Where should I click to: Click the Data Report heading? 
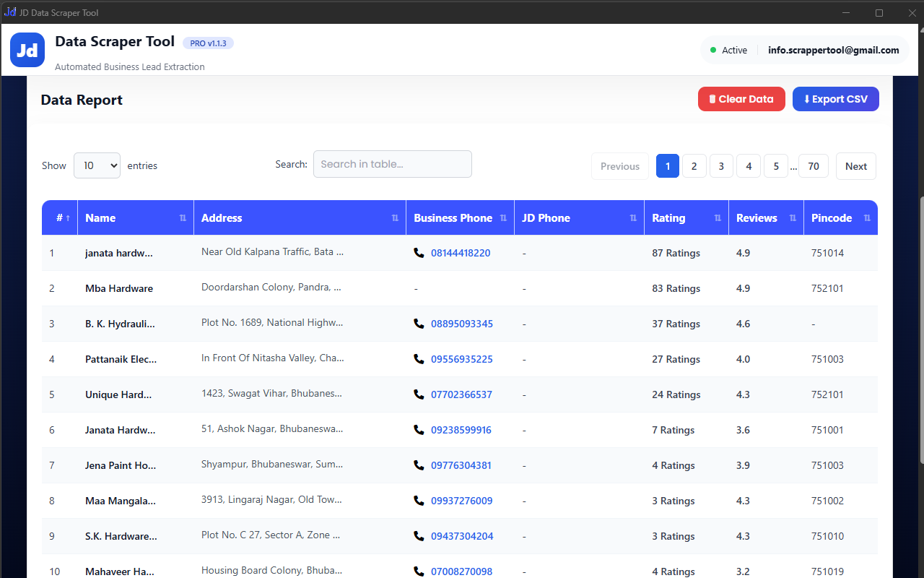[82, 100]
